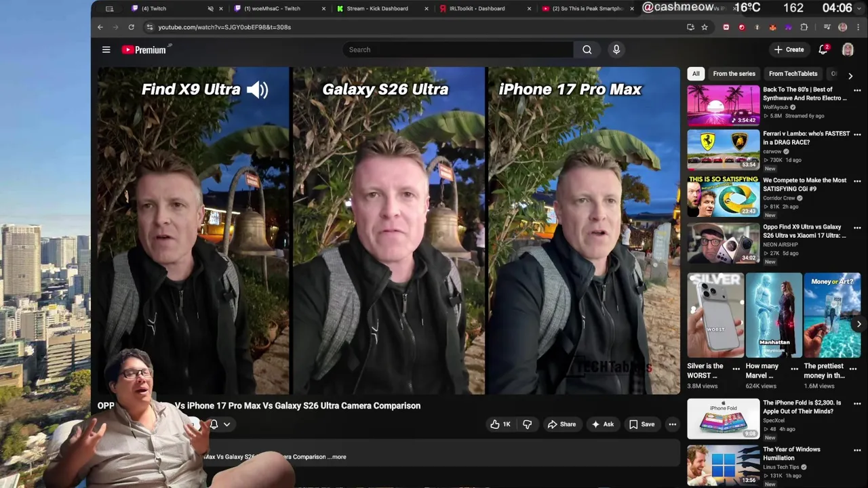Go back in browser history
The width and height of the screenshot is (868, 488).
(100, 27)
